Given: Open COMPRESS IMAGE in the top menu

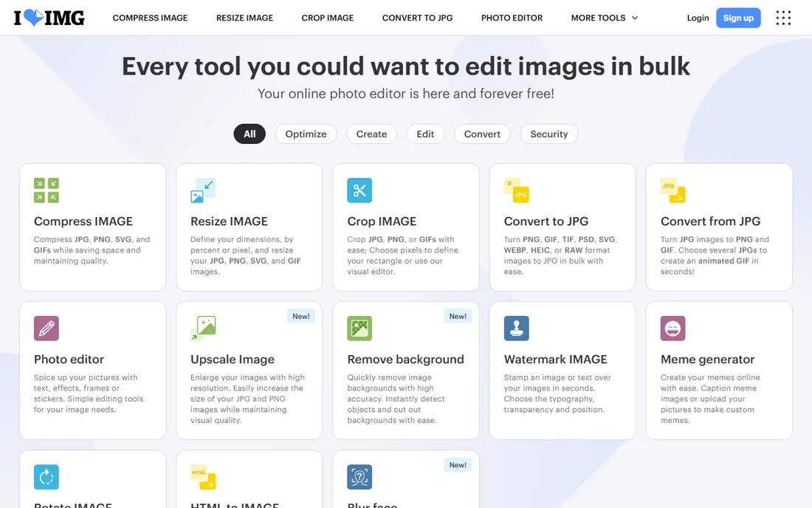Looking at the screenshot, I should pyautogui.click(x=150, y=18).
